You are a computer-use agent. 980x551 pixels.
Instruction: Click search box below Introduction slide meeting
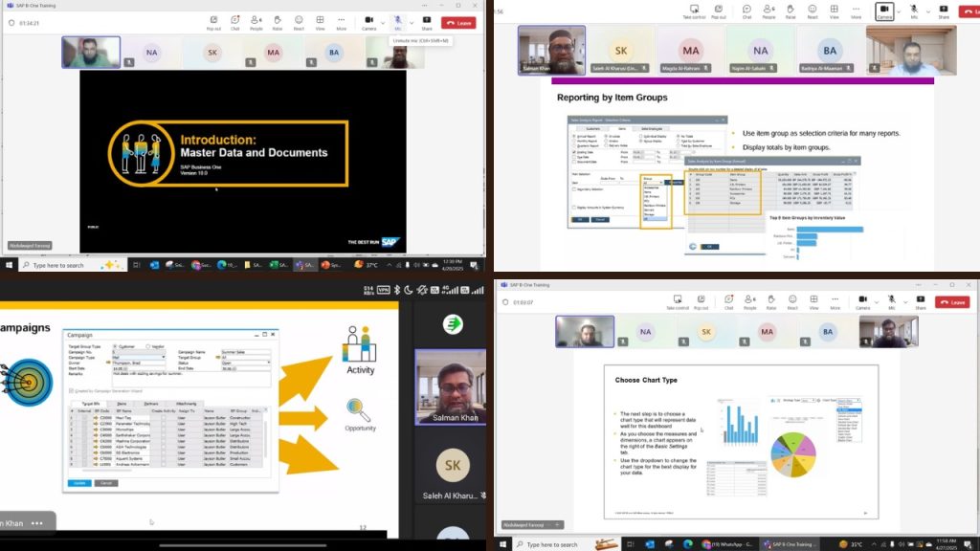pos(72,265)
